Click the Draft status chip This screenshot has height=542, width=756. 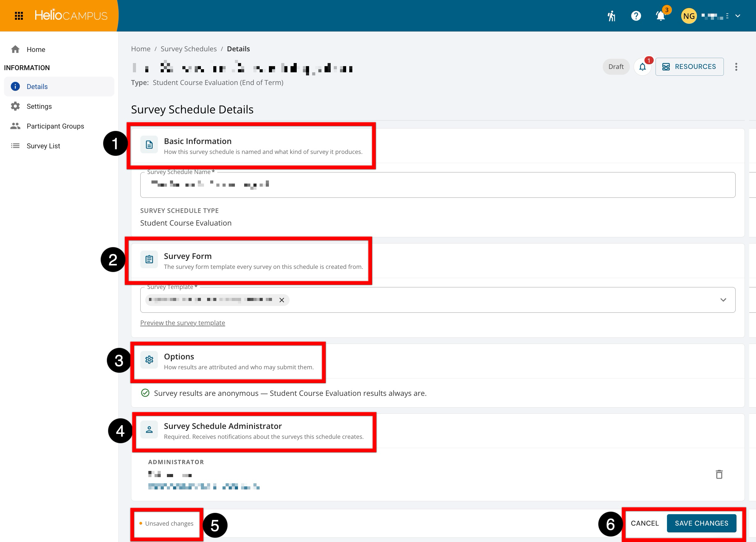point(616,67)
